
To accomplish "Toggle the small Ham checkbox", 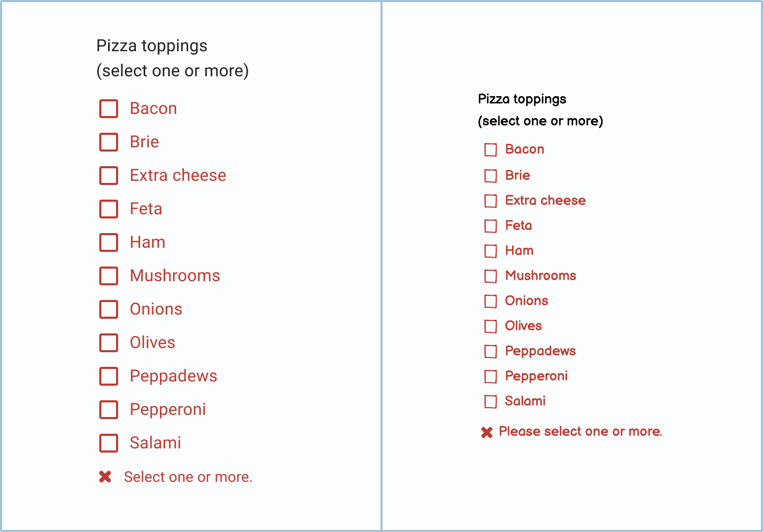I will [491, 251].
